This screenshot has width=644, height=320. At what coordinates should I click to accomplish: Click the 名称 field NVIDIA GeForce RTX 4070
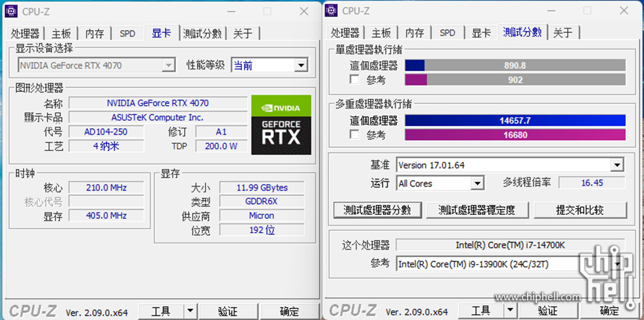pyautogui.click(x=158, y=103)
